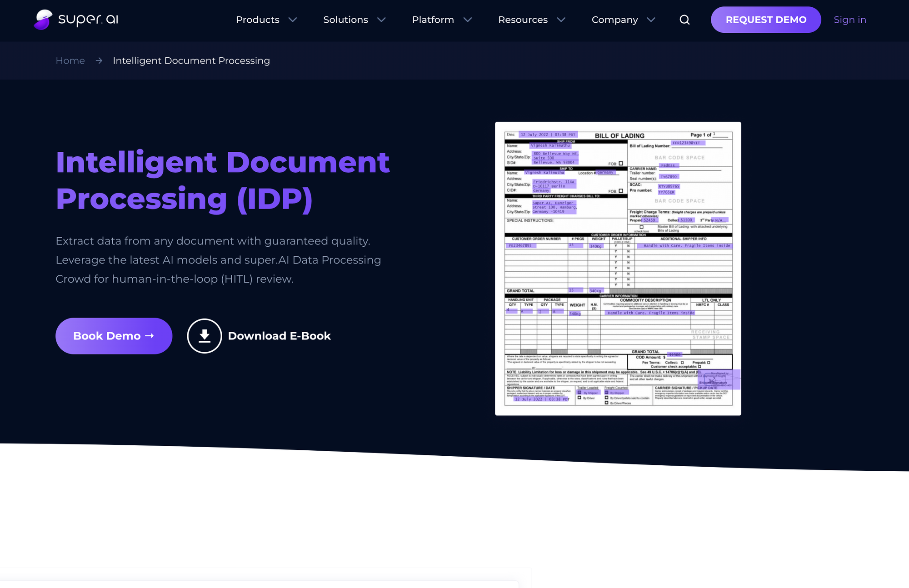The width and height of the screenshot is (909, 588).
Task: Open the Bill of Lading document image
Action: coord(618,268)
